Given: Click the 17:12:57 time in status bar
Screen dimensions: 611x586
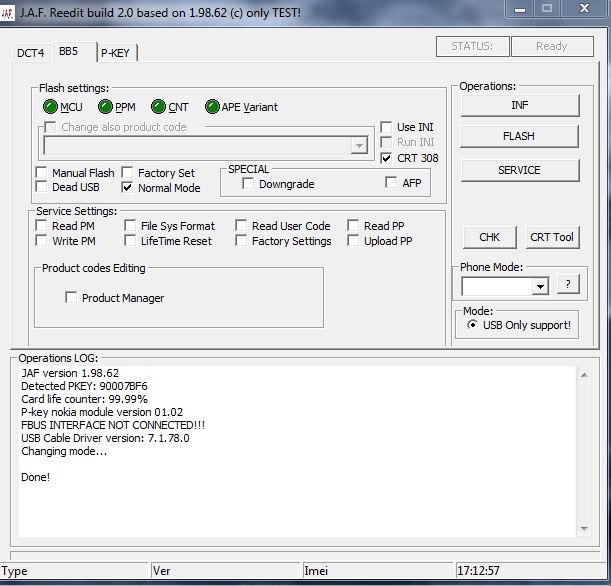Looking at the screenshot, I should click(x=479, y=571).
